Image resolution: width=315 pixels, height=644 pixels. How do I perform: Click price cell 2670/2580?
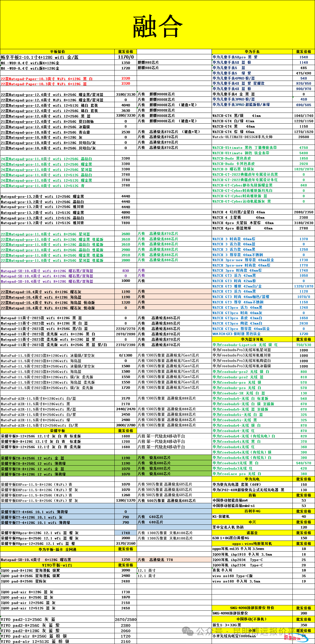coord(126,620)
